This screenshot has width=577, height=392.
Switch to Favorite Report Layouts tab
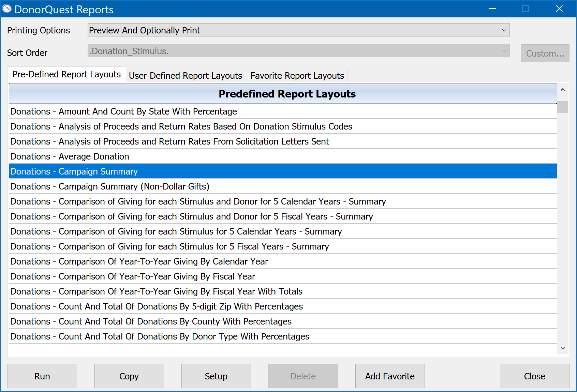(x=297, y=75)
